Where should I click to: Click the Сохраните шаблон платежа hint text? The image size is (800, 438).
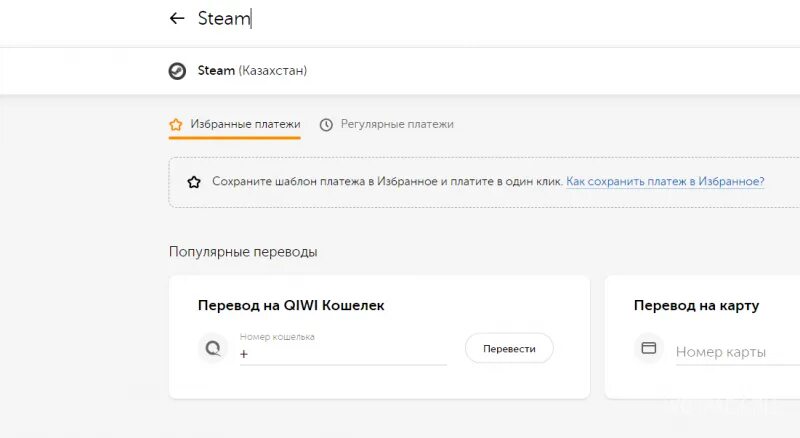pos(387,182)
